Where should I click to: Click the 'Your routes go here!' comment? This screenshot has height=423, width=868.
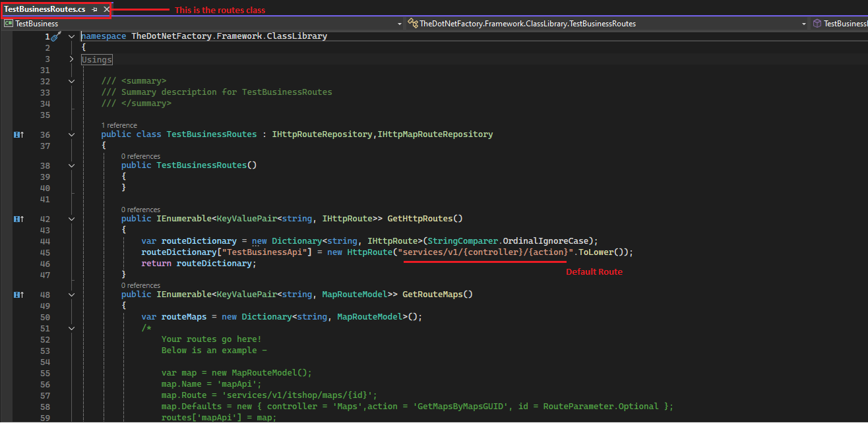pyautogui.click(x=212, y=339)
